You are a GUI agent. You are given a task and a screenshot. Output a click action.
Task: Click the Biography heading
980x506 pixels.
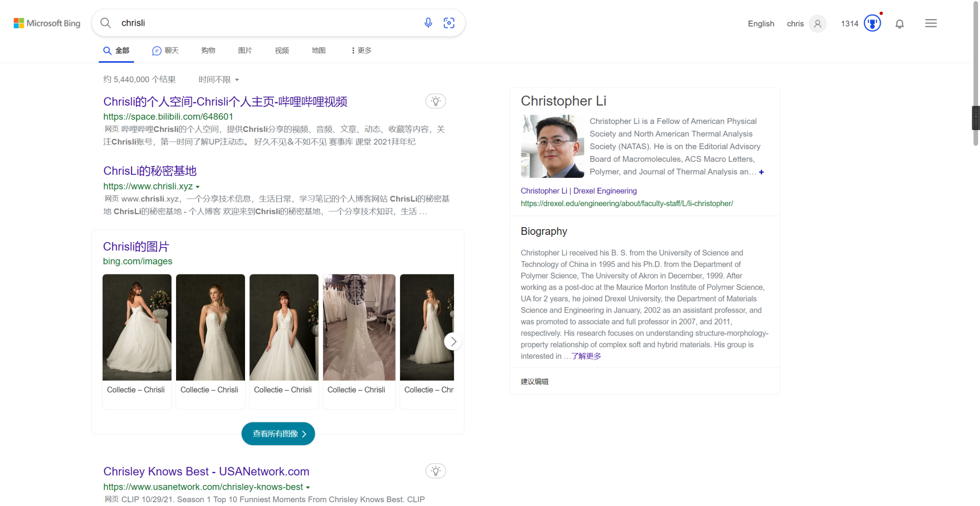tap(544, 231)
